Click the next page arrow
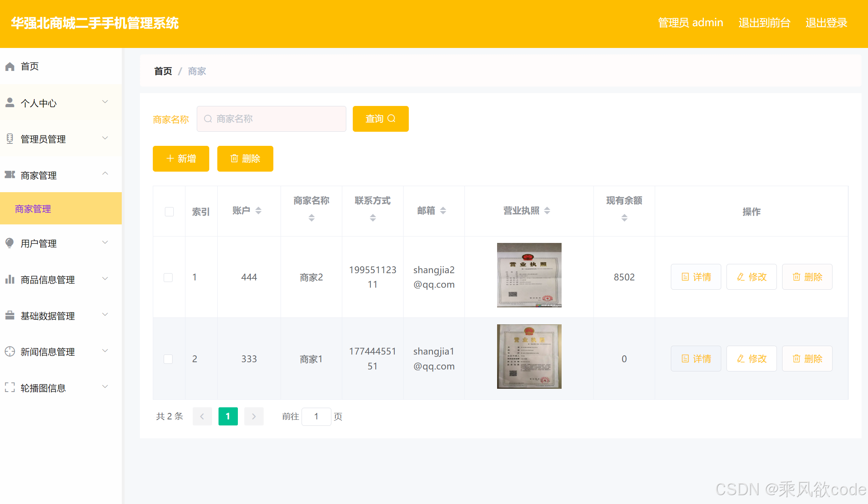Viewport: 868px width, 504px height. (254, 416)
